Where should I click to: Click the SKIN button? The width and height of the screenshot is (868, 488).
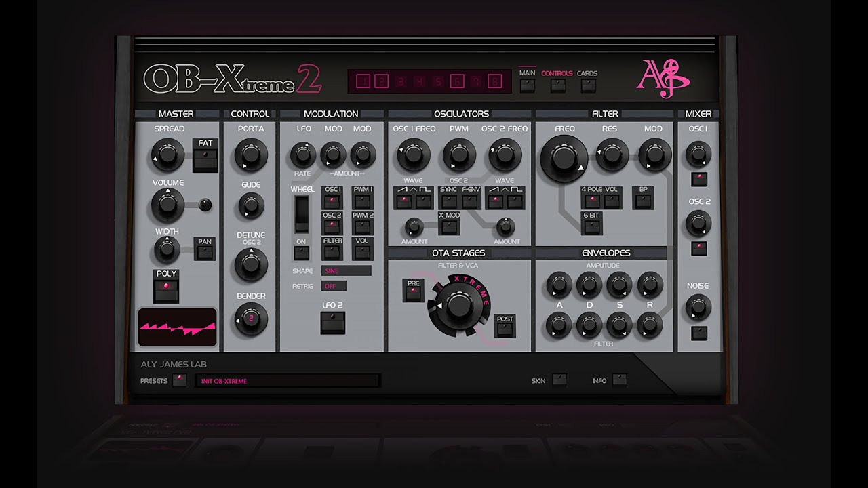559,380
